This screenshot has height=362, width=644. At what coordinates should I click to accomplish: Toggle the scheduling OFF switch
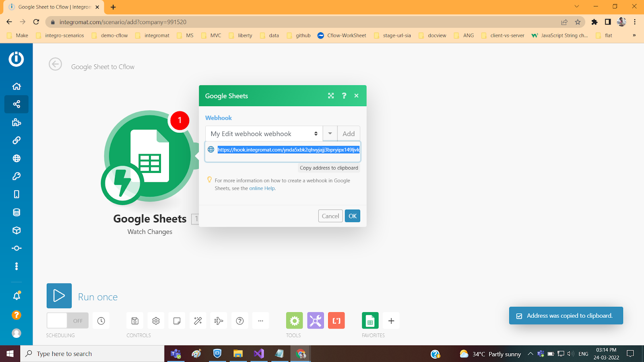coord(67,321)
